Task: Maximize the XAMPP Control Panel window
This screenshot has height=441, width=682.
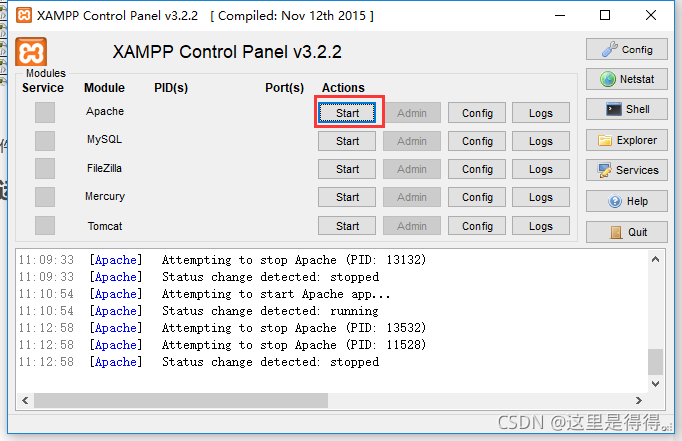Action: pos(605,15)
